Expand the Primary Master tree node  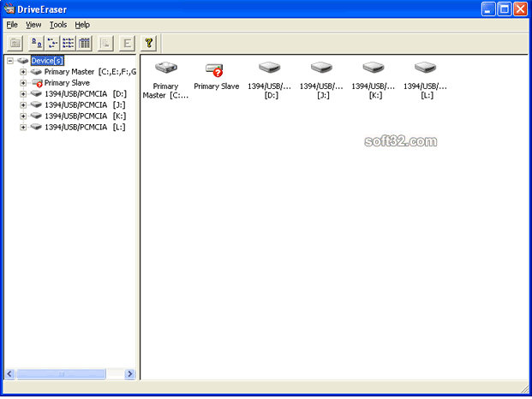23,72
